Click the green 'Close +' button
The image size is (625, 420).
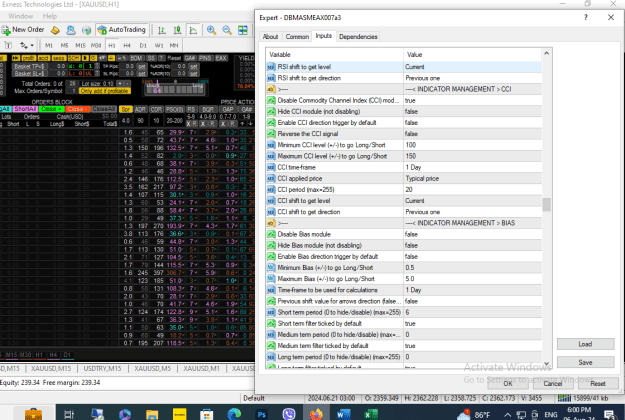click(x=52, y=109)
